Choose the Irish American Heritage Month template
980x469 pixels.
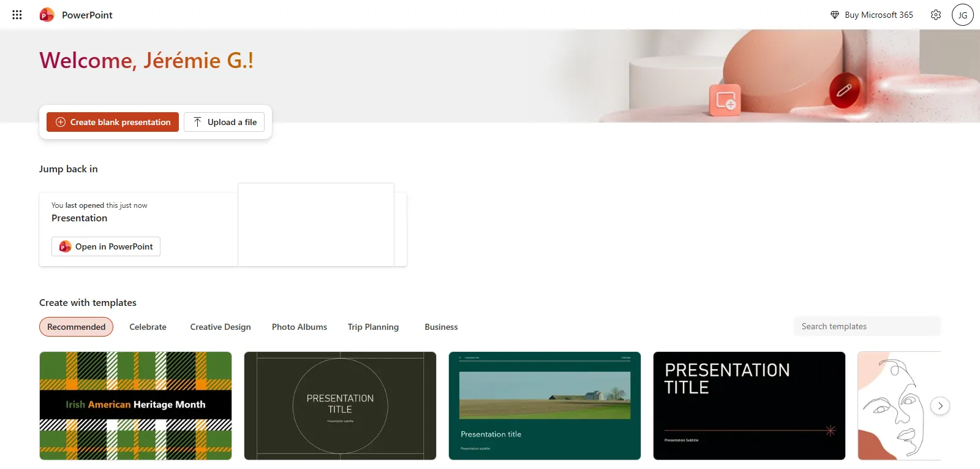(135, 405)
